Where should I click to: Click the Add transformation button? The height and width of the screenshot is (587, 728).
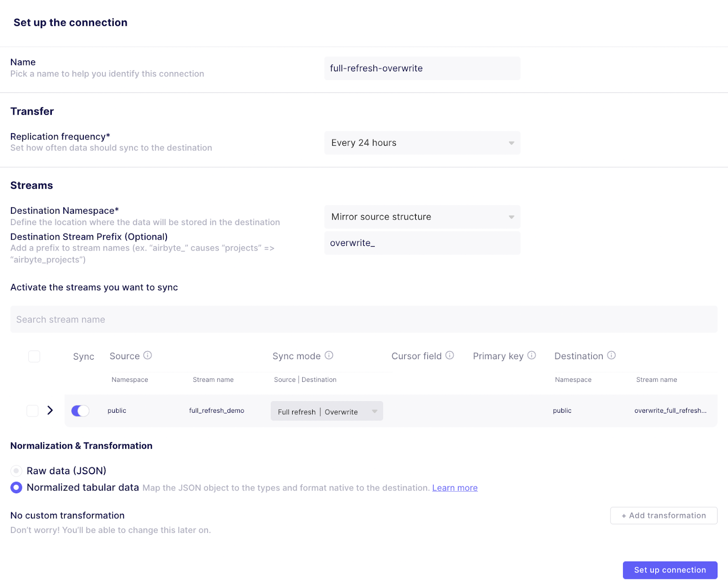[663, 515]
